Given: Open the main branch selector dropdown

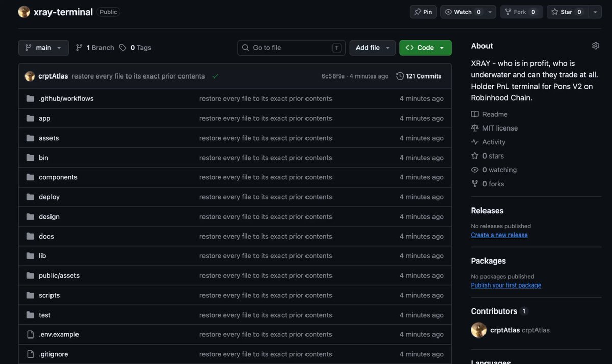Looking at the screenshot, I should coord(43,47).
